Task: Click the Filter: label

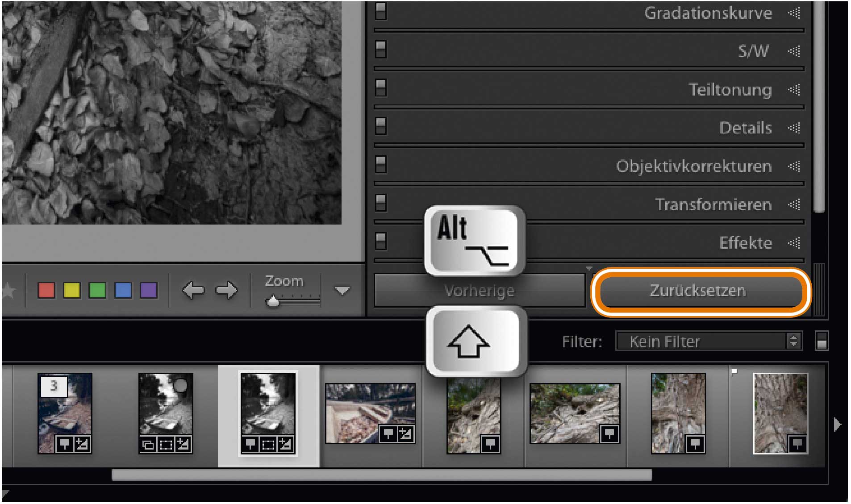Action: click(582, 342)
